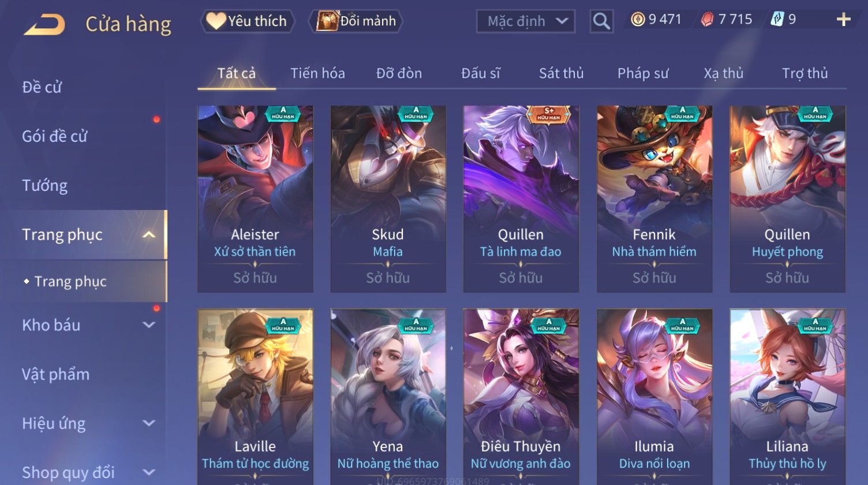Open Yêu thích heart favorites
This screenshot has height=485, width=868.
[248, 21]
